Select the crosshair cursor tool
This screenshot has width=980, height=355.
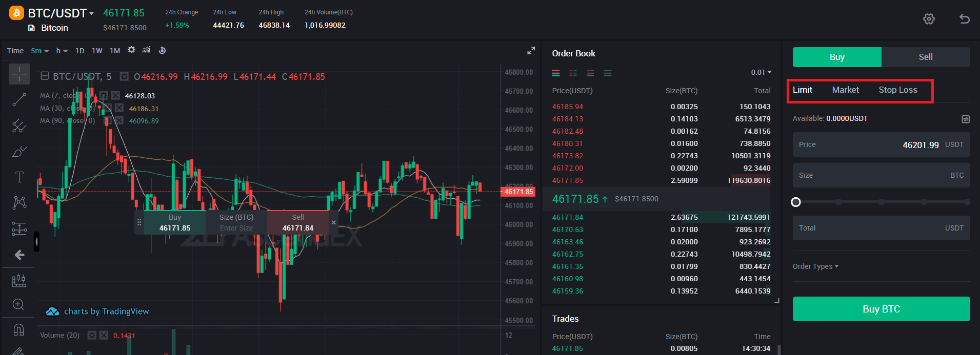[19, 74]
